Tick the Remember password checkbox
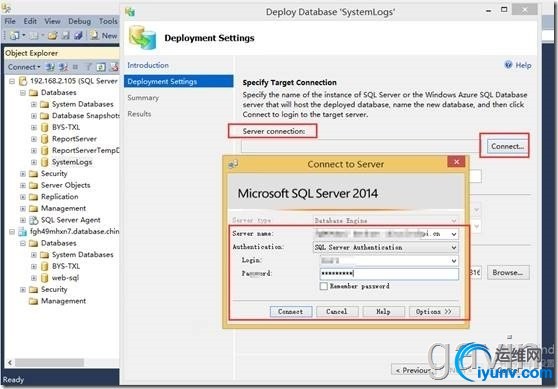 pyautogui.click(x=323, y=286)
